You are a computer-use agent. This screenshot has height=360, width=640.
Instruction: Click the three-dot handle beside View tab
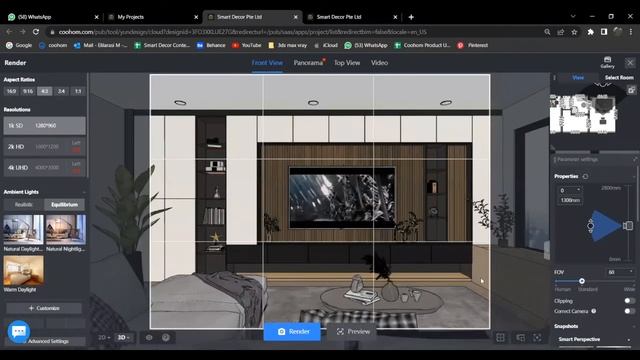coord(554,78)
